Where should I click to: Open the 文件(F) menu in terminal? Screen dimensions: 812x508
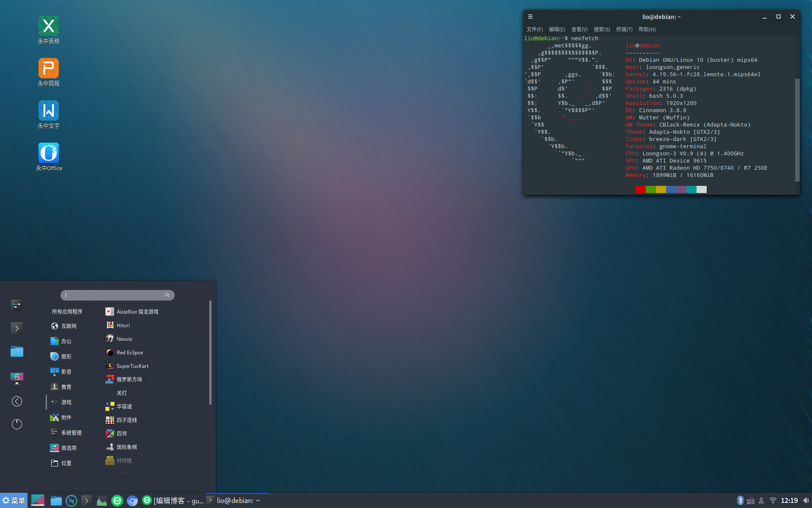click(x=535, y=29)
